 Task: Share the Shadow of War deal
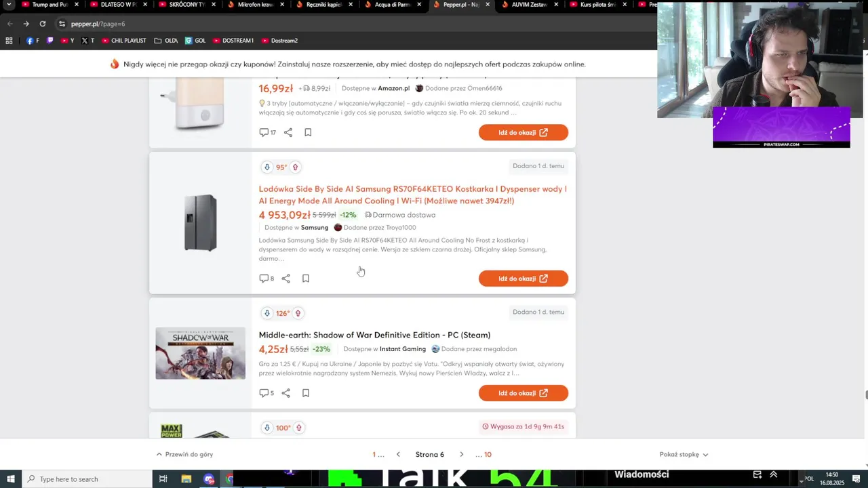(x=286, y=393)
